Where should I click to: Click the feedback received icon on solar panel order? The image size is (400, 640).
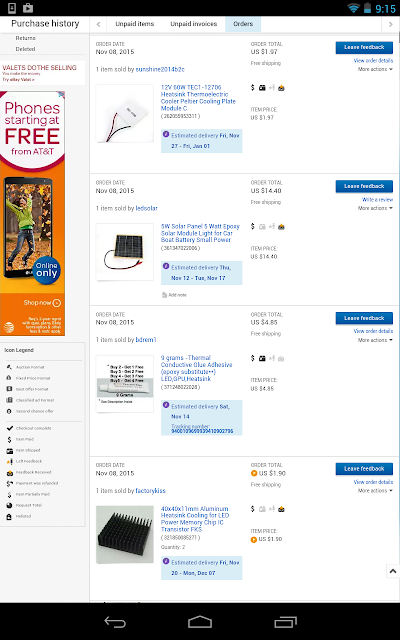[281, 227]
